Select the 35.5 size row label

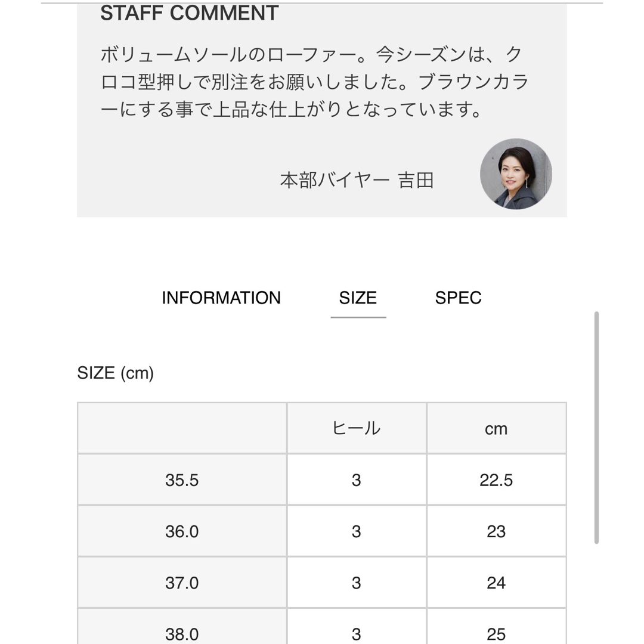pyautogui.click(x=182, y=480)
